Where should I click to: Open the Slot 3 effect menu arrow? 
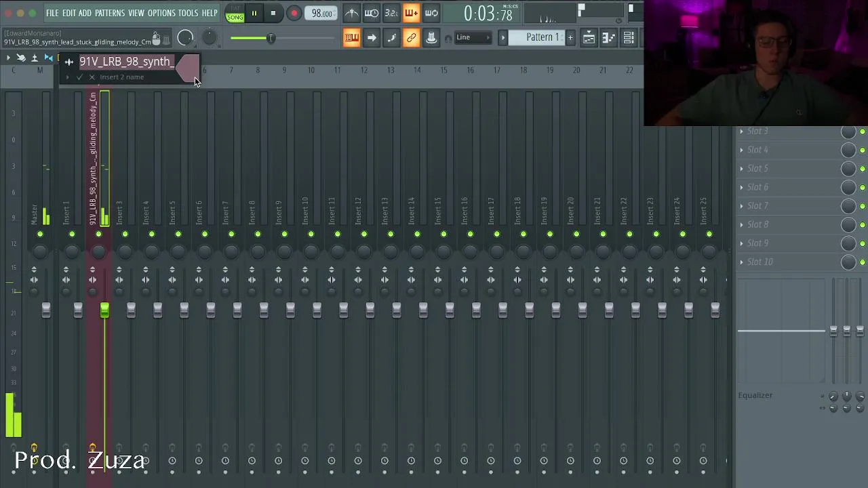point(741,131)
